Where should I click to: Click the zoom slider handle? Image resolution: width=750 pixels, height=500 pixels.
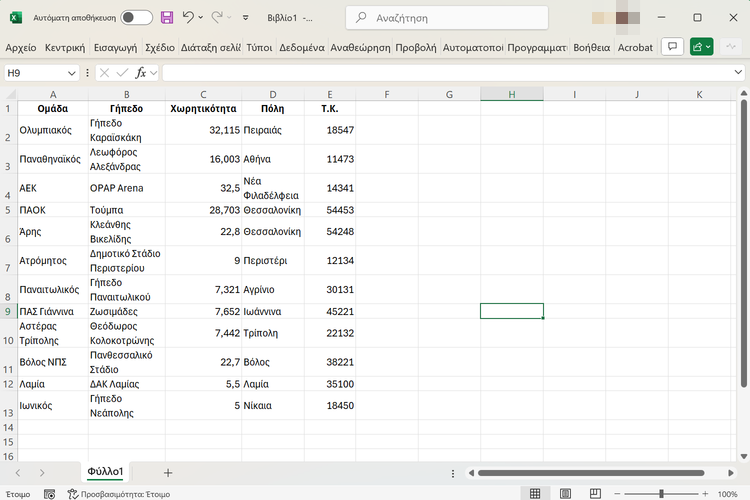click(661, 493)
